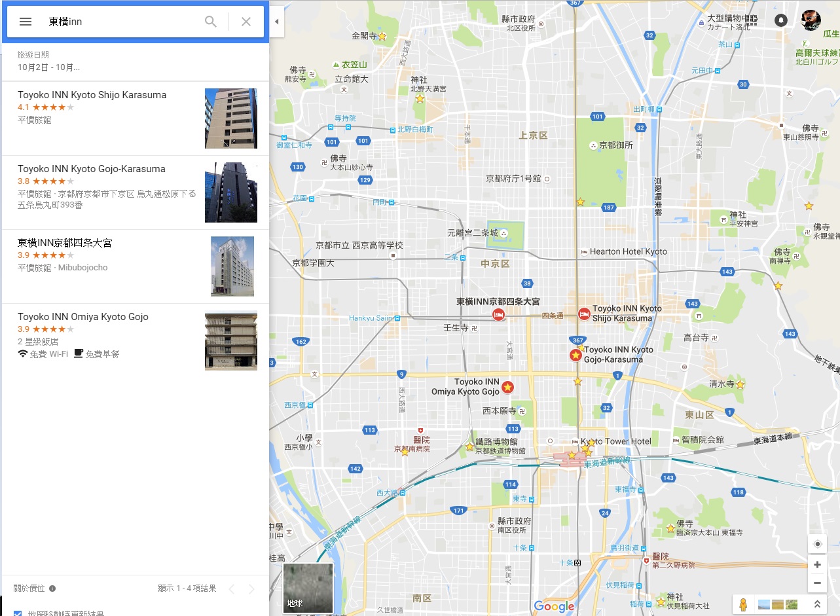Collapse the side panel with the arrow
Viewport: 840px width, 616px height.
276,22
